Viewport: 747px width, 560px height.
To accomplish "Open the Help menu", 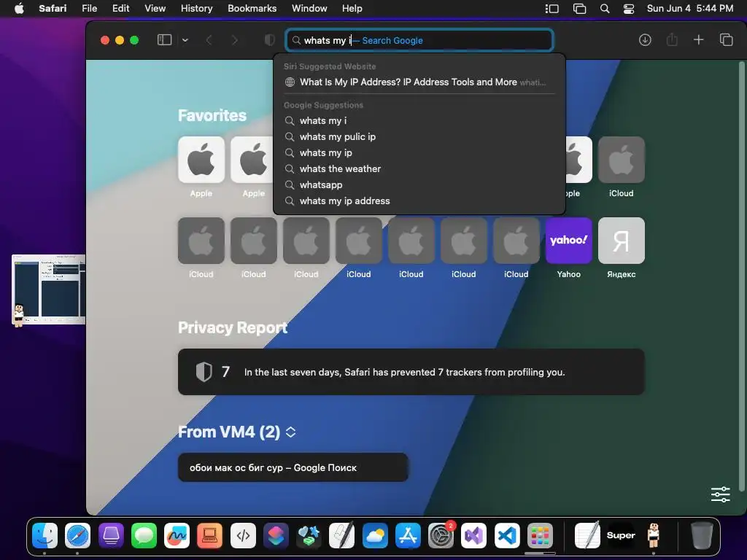I will tap(352, 8).
